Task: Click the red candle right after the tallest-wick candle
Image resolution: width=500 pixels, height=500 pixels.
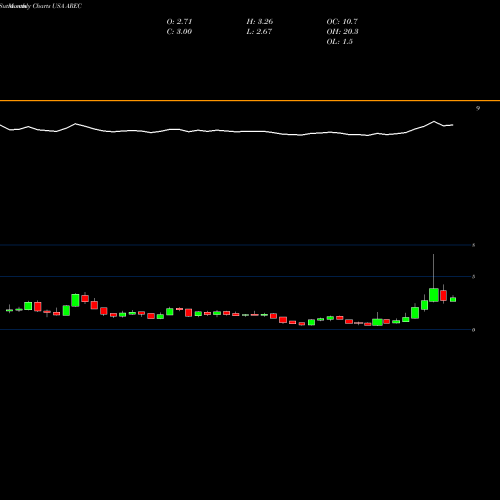Action: 443,295
